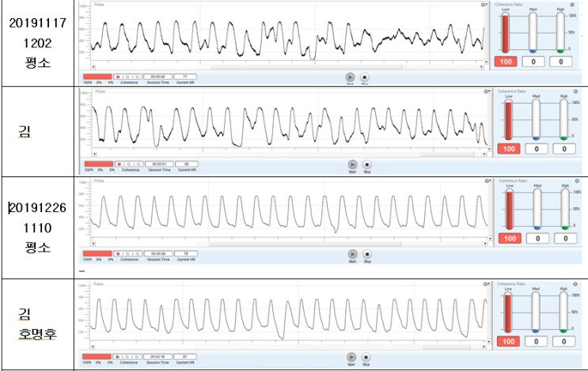Open Coherence Ratio settings gear in 20191117 panel
588x371 pixels.
click(572, 5)
